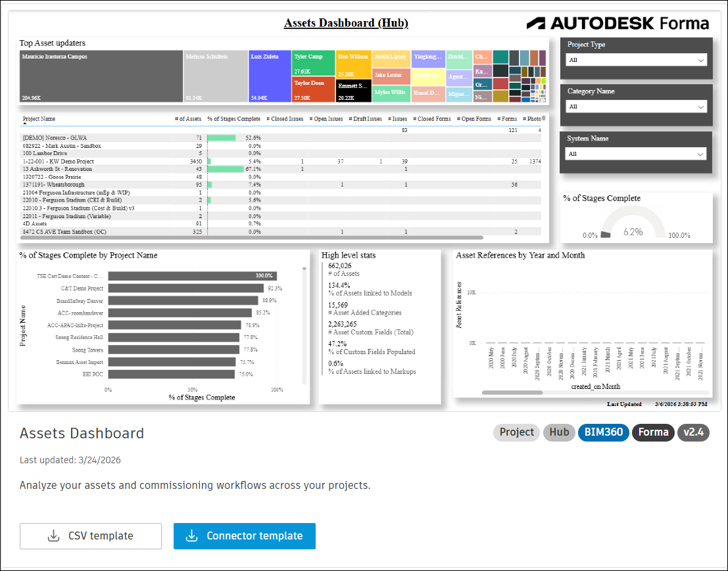Click the EEI POC bar
Screen dimensions: 728x571
point(172,375)
